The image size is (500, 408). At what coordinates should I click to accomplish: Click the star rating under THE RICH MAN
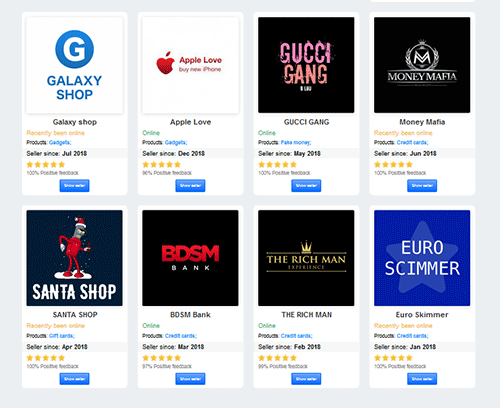277,358
